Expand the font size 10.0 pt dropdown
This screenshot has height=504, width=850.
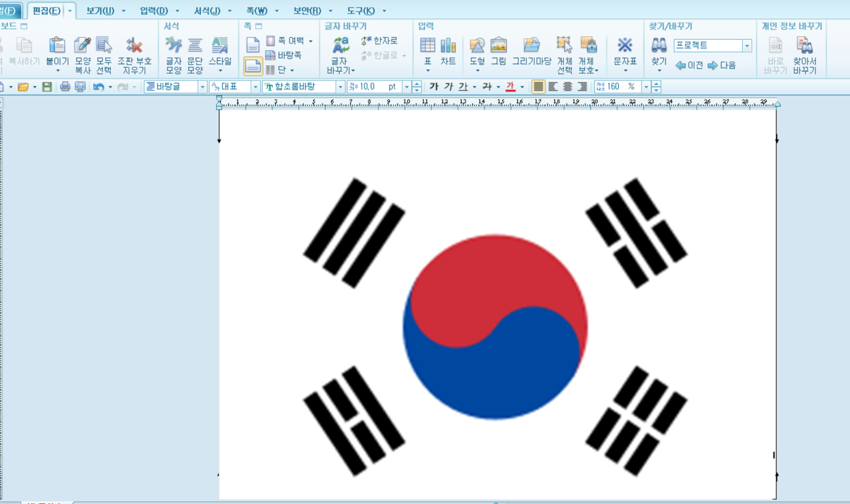[x=407, y=87]
